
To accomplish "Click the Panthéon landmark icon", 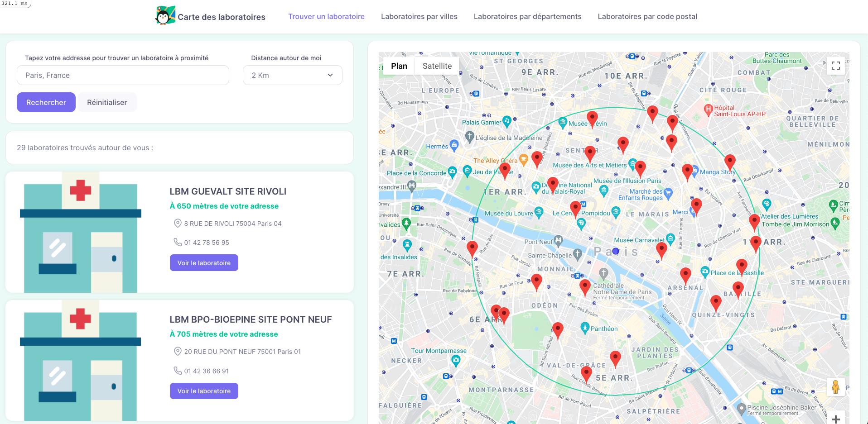I will point(585,327).
